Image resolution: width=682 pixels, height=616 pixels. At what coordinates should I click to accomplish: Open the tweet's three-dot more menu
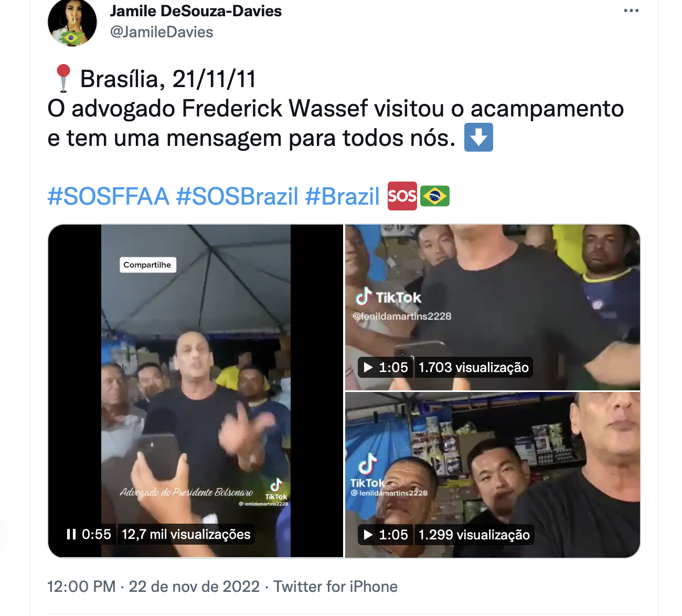point(631,11)
